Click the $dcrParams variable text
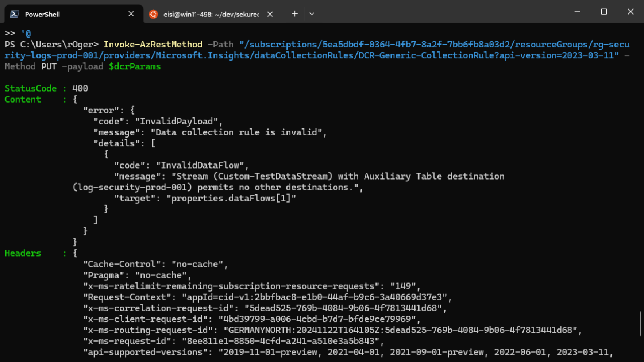Viewport: 644px width, 362px height. pos(135,66)
